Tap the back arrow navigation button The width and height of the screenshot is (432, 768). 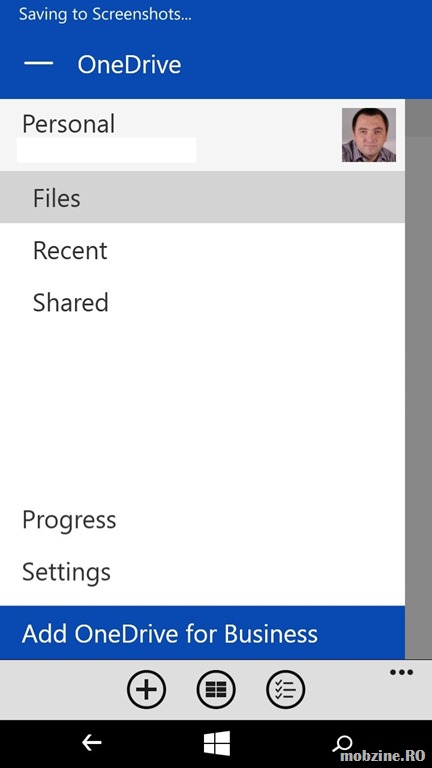(x=92, y=743)
